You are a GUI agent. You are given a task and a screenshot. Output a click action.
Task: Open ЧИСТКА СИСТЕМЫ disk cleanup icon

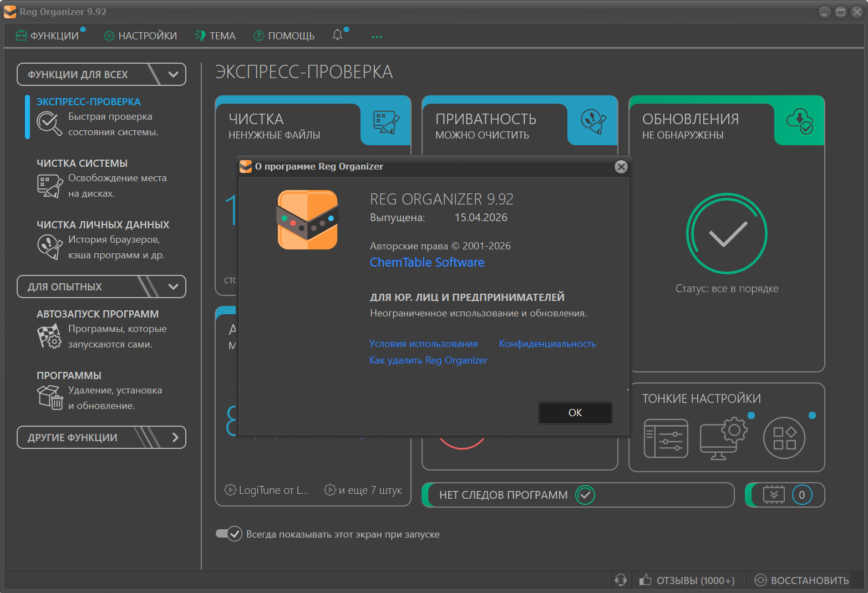pyautogui.click(x=49, y=186)
